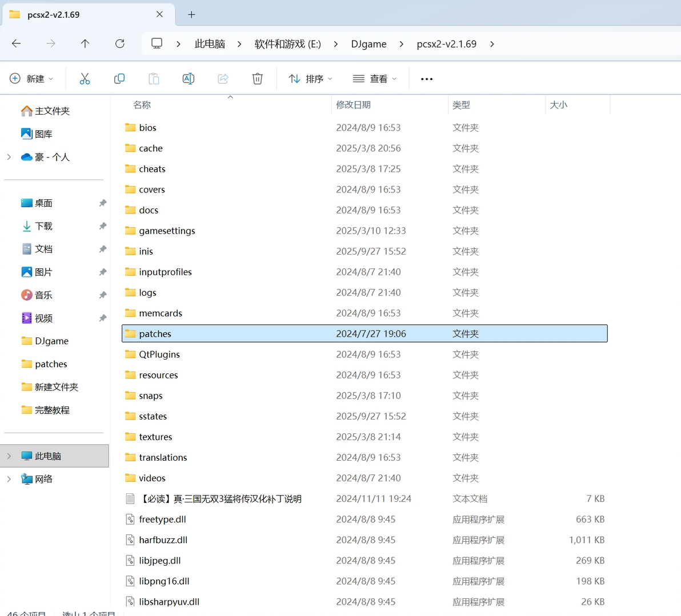681x616 pixels.
Task: Click the pin icon beside 下载
Action: pyautogui.click(x=102, y=226)
